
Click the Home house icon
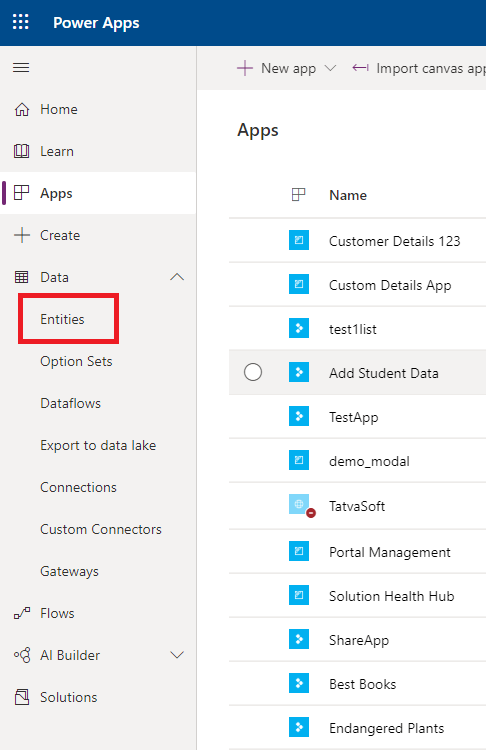click(x=22, y=110)
